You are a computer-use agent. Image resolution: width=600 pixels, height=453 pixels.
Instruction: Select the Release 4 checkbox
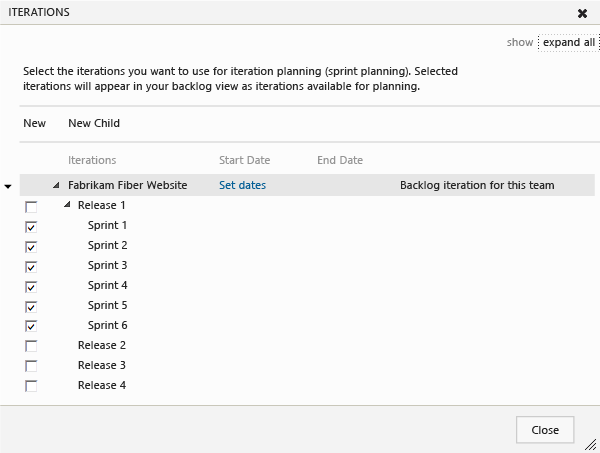(x=31, y=386)
